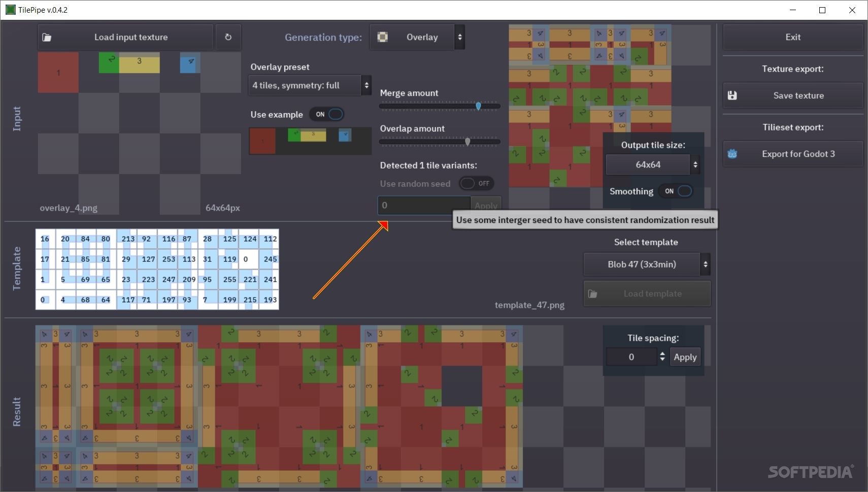Click the Tile spacing value field
Viewport: 868px width, 492px height.
(x=631, y=357)
